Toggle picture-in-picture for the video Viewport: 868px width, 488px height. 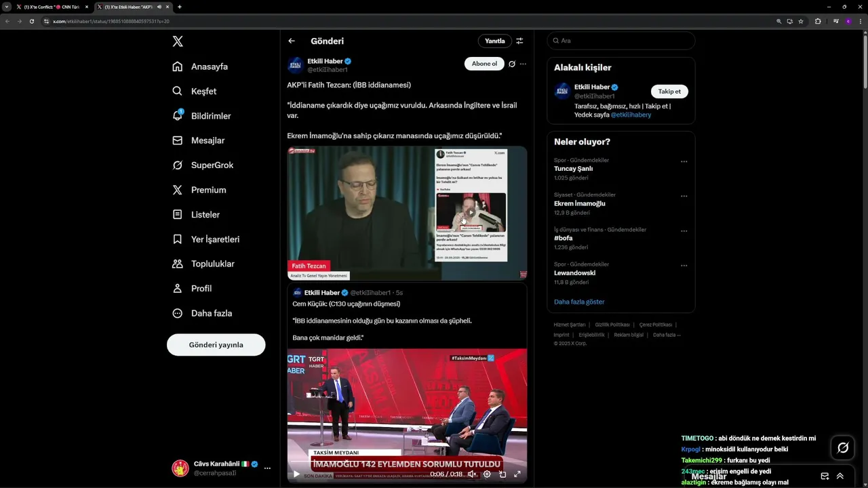[502, 474]
